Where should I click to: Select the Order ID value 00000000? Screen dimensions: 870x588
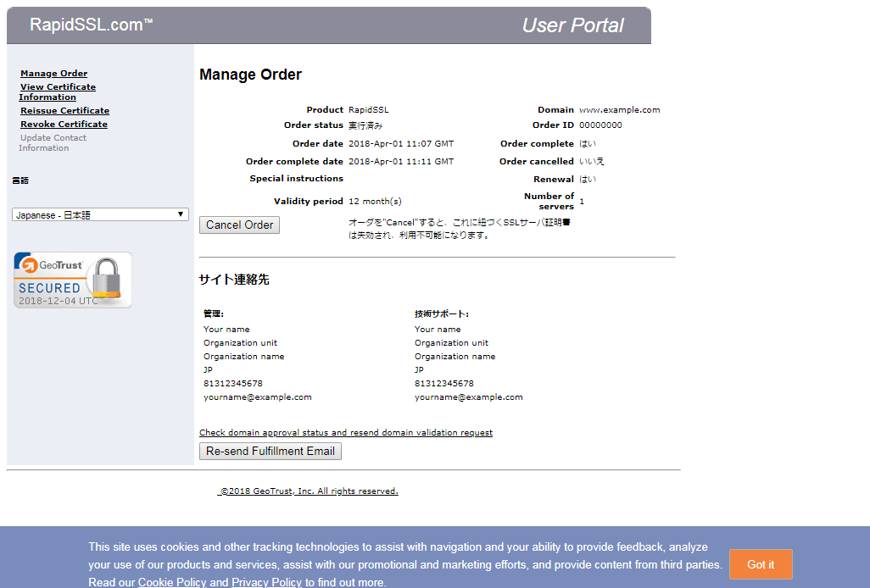(x=600, y=125)
